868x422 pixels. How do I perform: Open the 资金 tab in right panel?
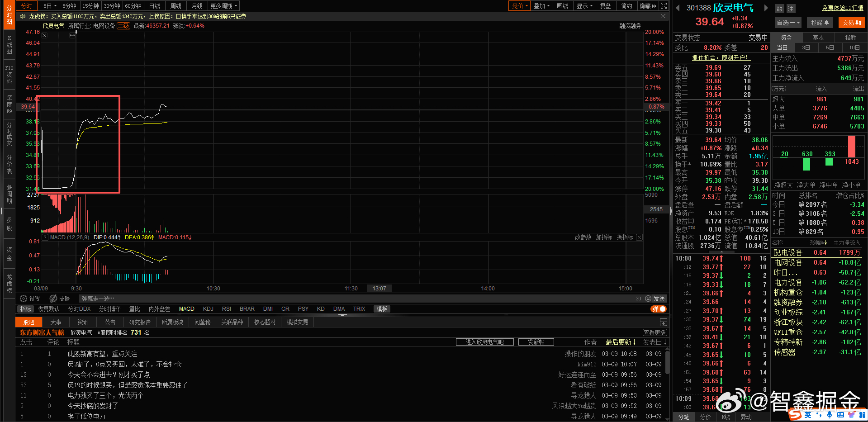click(787, 38)
